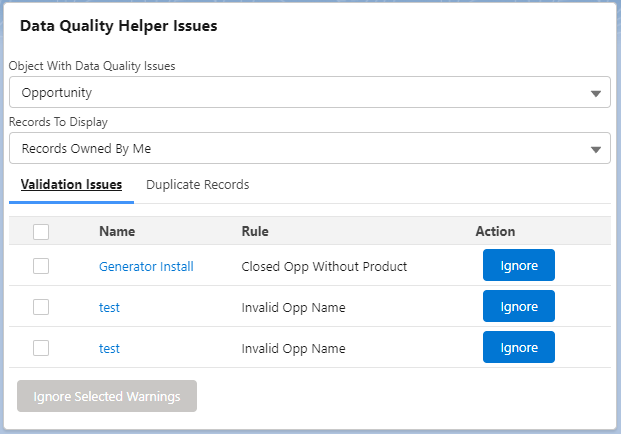Image resolution: width=621 pixels, height=434 pixels.
Task: Open the Generator Install opportunity link
Action: [146, 267]
